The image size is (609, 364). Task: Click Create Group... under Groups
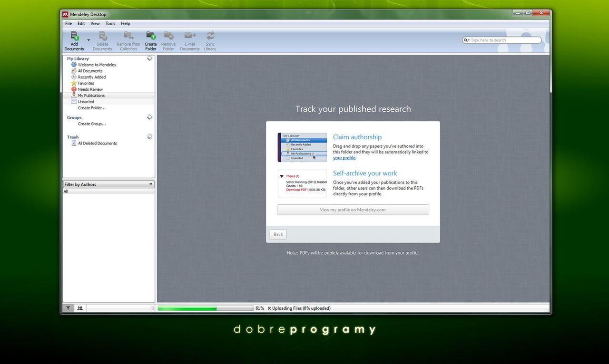(x=92, y=124)
